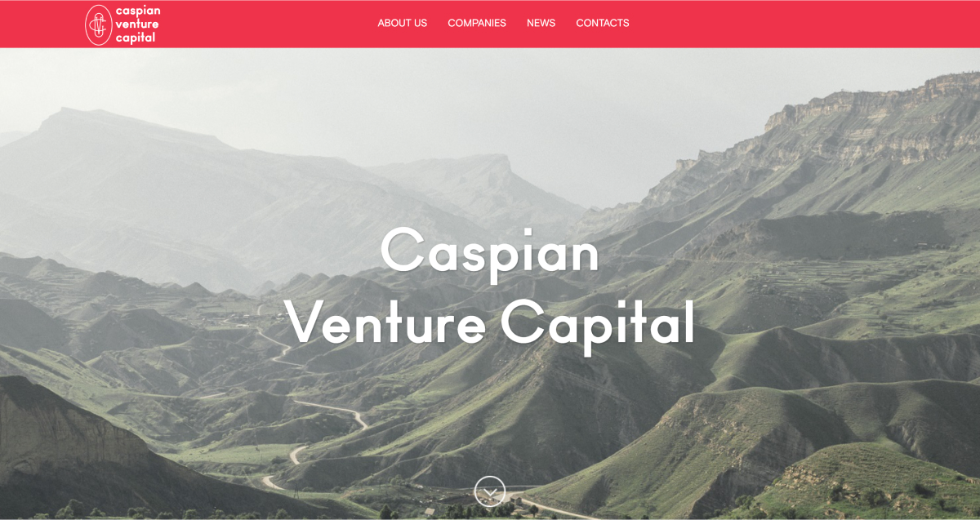Open the ABOUT US menu item
Viewport: 980px width, 520px height.
pyautogui.click(x=402, y=23)
